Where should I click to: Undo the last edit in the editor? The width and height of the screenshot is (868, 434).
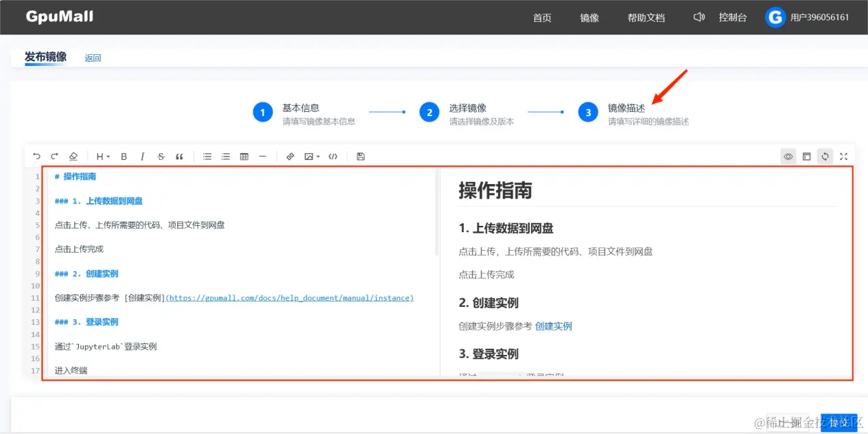pos(36,157)
